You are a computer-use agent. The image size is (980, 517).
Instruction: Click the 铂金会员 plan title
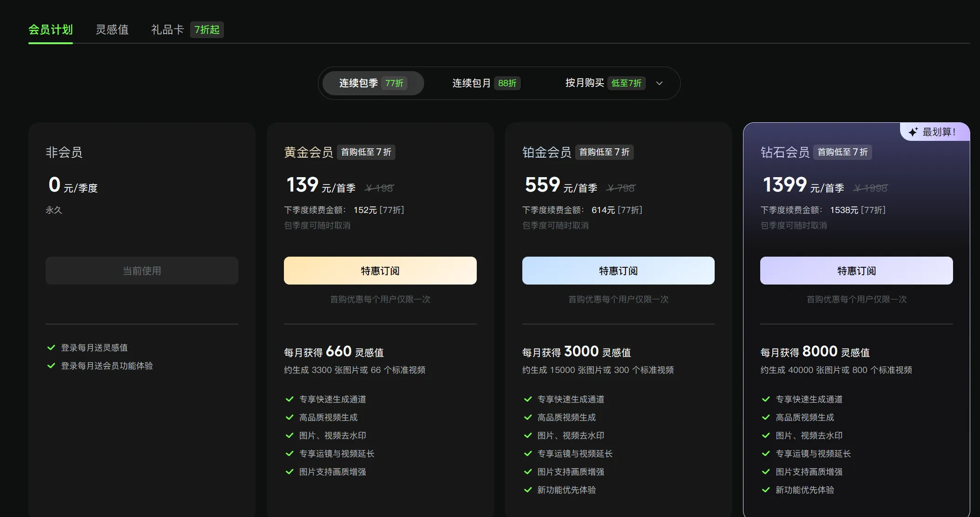[547, 152]
